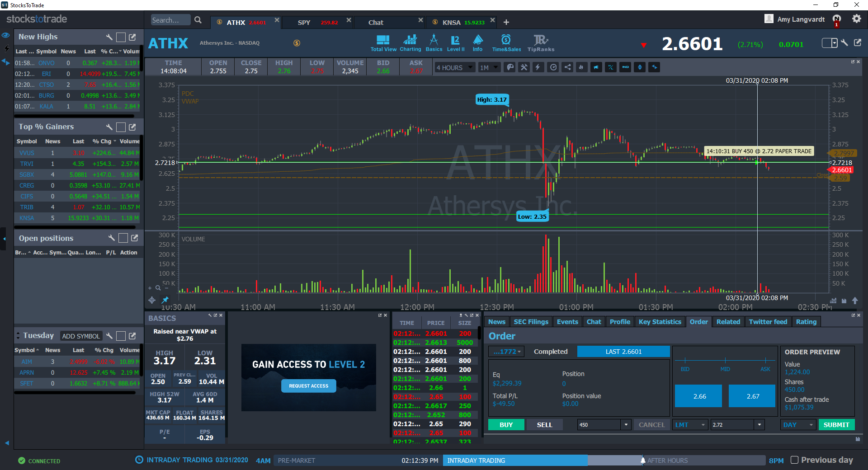Open chart color palette settings

pyautogui.click(x=510, y=67)
